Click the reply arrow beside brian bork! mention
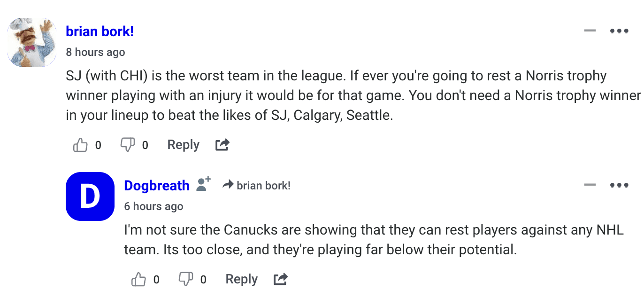Screen dimensions: 644x298 [x=228, y=185]
